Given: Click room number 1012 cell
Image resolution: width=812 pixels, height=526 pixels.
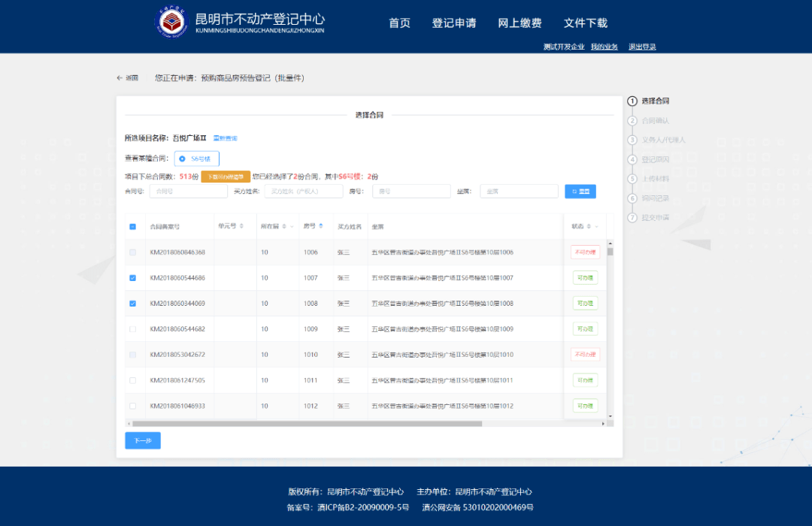Looking at the screenshot, I should (x=311, y=406).
